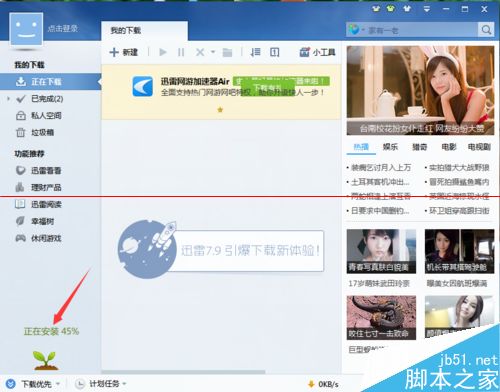Open the 计划任务 dropdown in the status bar
The height and width of the screenshot is (392, 500).
101,384
